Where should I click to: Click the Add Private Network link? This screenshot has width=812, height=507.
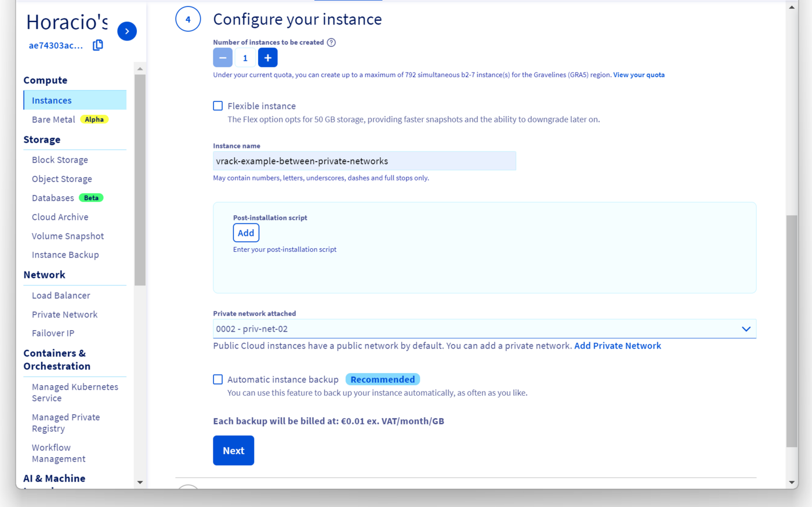tap(617, 346)
